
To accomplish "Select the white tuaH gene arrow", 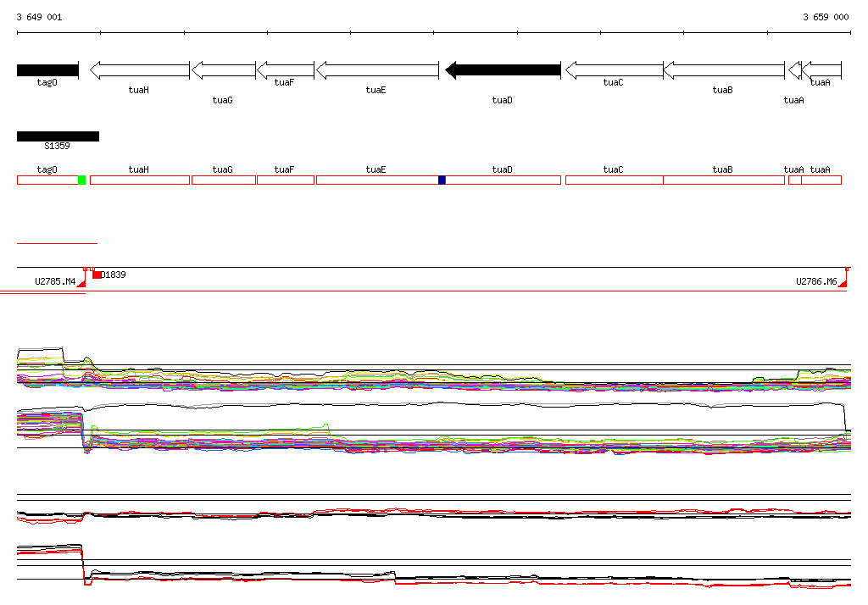I will coord(140,70).
